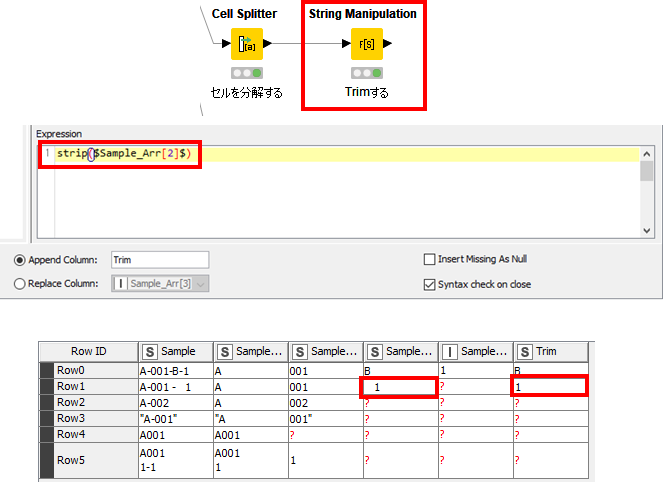The height and width of the screenshot is (482, 663).
Task: Click the expression editor vertical scrollbar thumb
Action: 647,171
